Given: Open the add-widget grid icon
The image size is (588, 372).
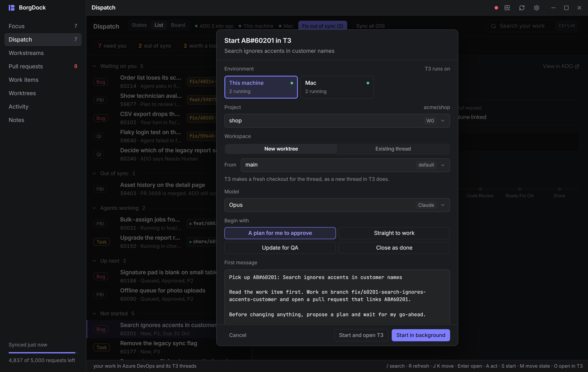Looking at the screenshot, I should (x=507, y=8).
